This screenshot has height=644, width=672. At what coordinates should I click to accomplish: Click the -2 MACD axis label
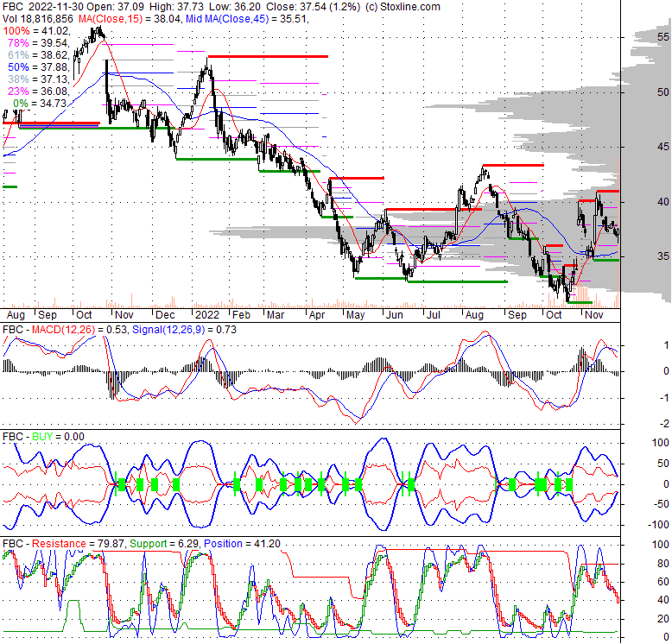tap(664, 424)
